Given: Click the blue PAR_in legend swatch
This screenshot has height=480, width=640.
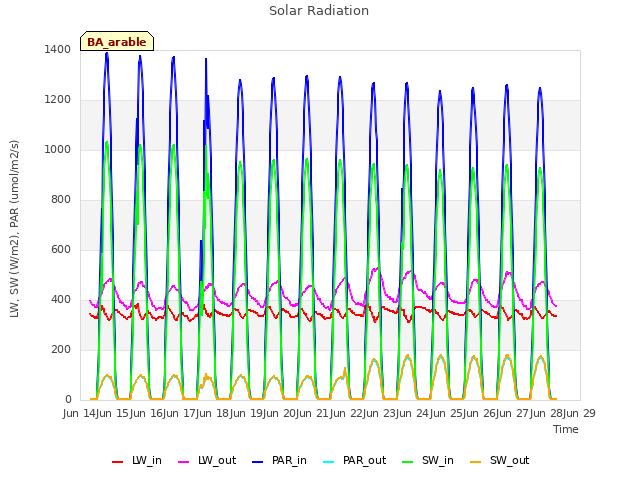Looking at the screenshot, I should pyautogui.click(x=258, y=462).
